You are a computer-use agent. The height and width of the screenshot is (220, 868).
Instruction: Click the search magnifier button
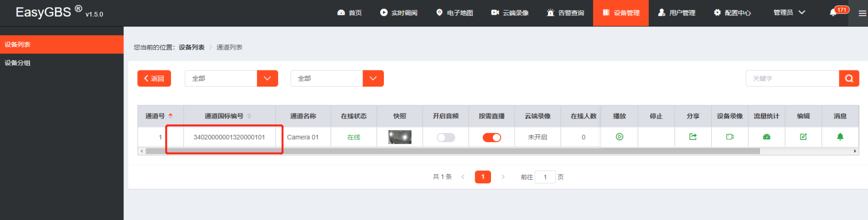[x=849, y=78]
